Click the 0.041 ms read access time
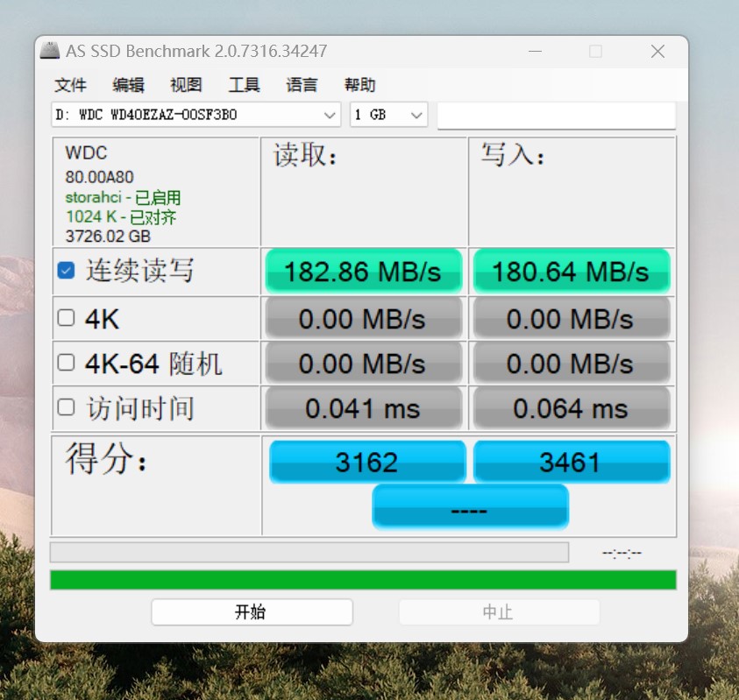Viewport: 739px width, 700px height. coord(364,408)
